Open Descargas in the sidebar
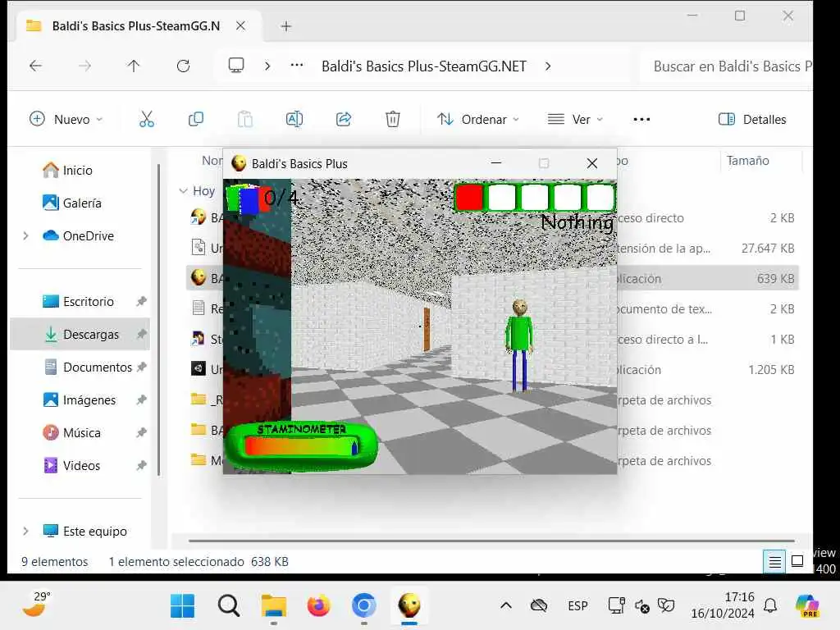 [80, 335]
